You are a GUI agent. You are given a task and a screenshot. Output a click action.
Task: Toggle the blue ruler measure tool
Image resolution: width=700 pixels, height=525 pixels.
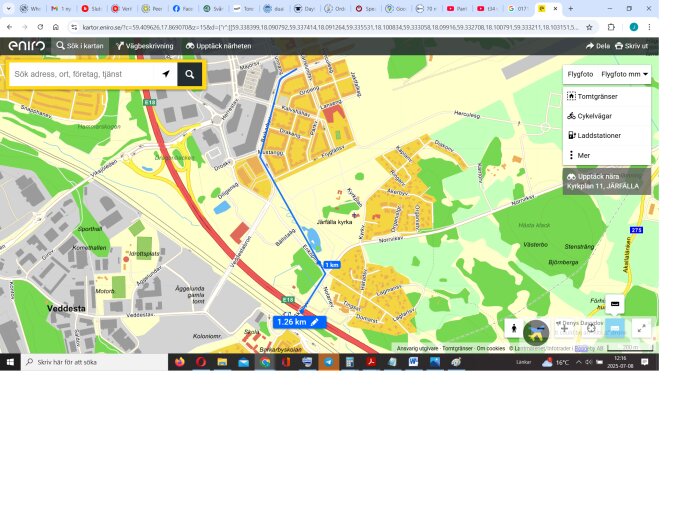pos(615,329)
